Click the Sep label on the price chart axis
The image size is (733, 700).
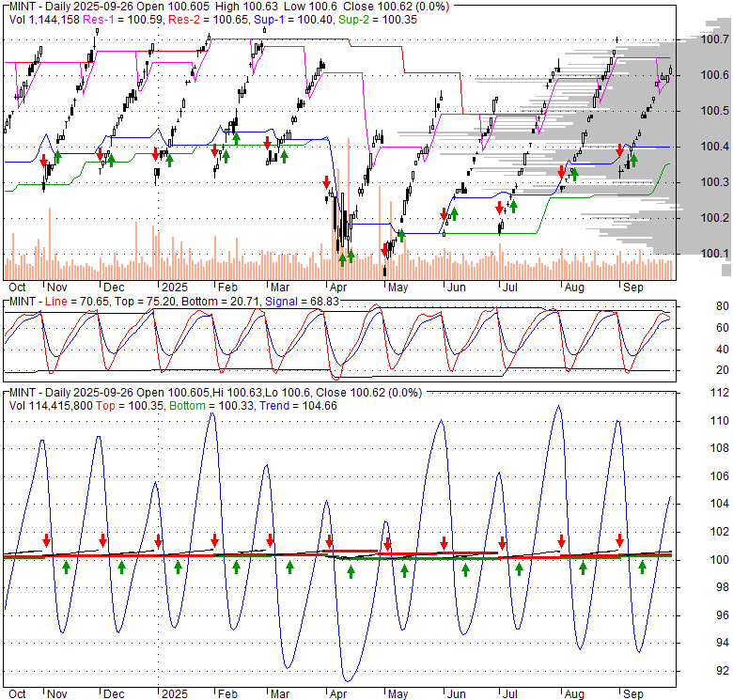point(633,288)
